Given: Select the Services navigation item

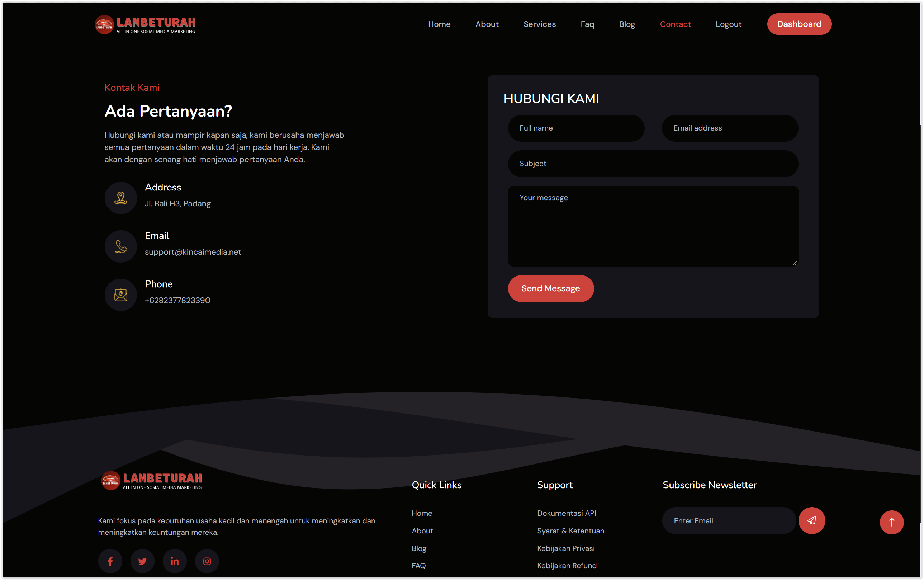Looking at the screenshot, I should [539, 24].
